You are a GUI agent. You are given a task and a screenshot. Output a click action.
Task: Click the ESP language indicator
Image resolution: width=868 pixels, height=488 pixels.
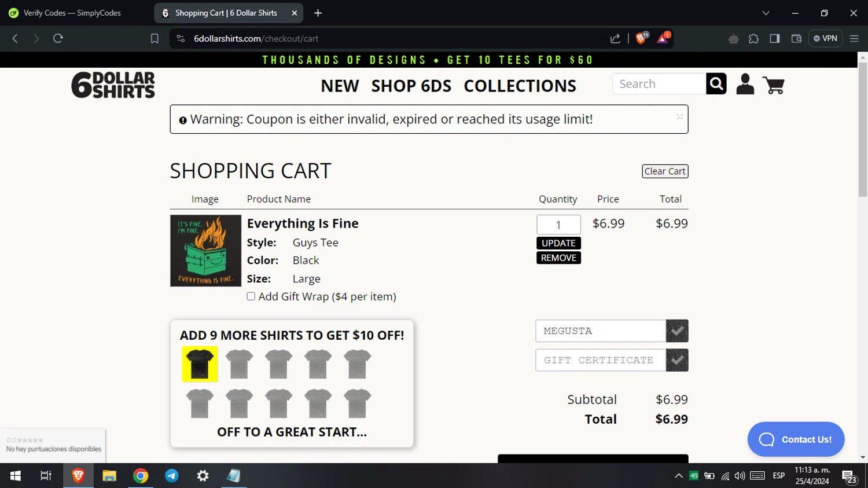pos(779,476)
